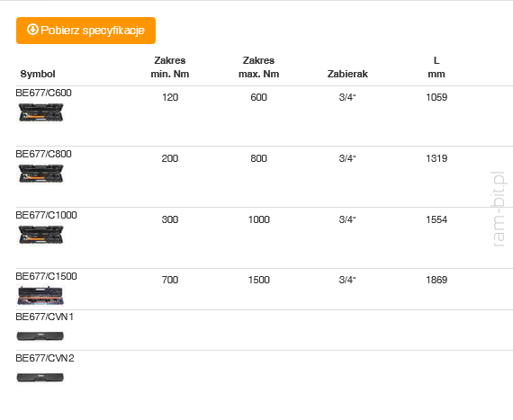513x420 pixels.
Task: Click the Zabierak column header
Action: click(347, 74)
